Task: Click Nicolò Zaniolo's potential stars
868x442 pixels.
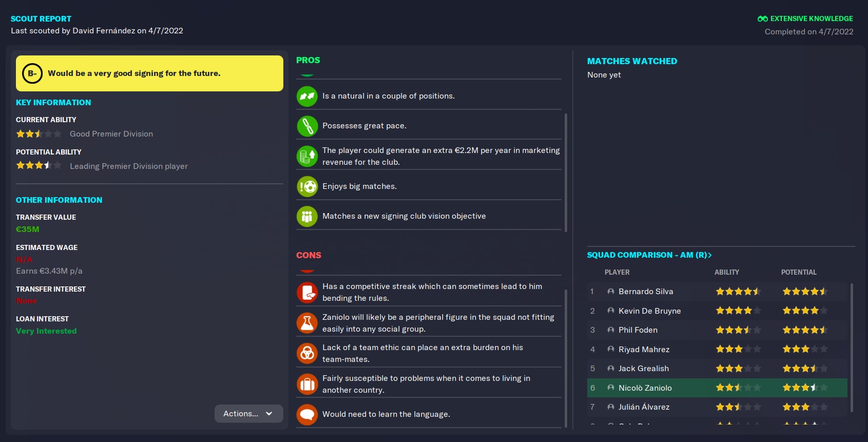Action: (805, 388)
